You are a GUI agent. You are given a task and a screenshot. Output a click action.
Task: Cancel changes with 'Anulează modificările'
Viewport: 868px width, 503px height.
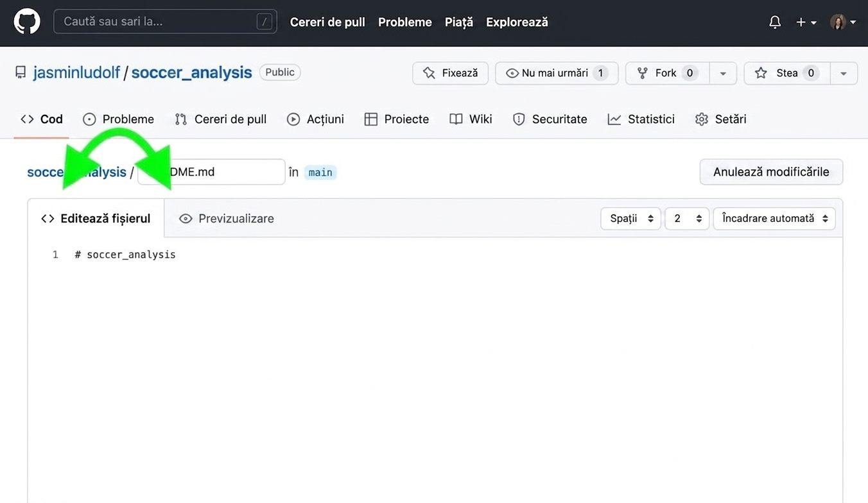(x=771, y=172)
